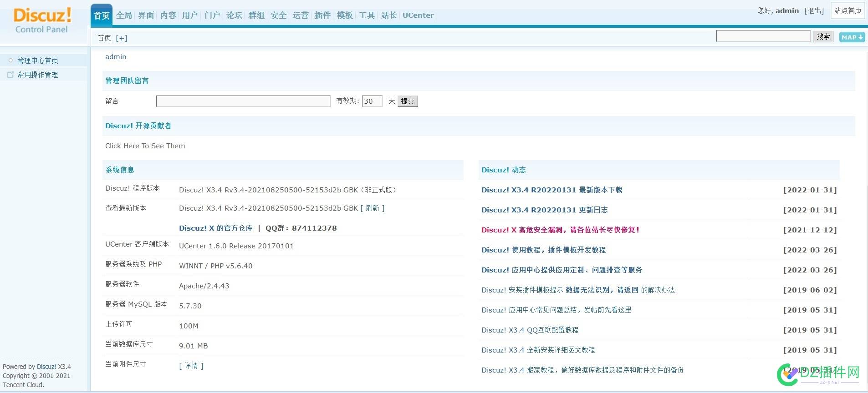
Task: Click the 100M upload limit value
Action: click(x=189, y=326)
